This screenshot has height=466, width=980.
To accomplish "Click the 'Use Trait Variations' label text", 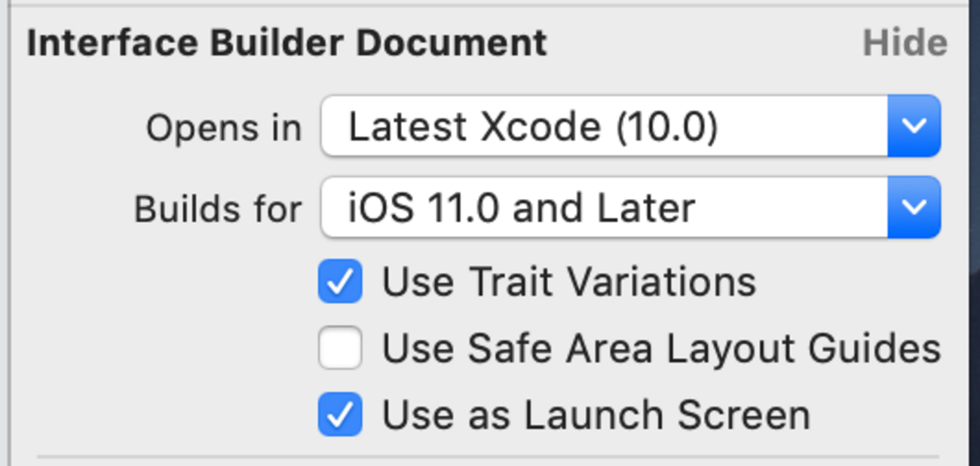I will 568,282.
